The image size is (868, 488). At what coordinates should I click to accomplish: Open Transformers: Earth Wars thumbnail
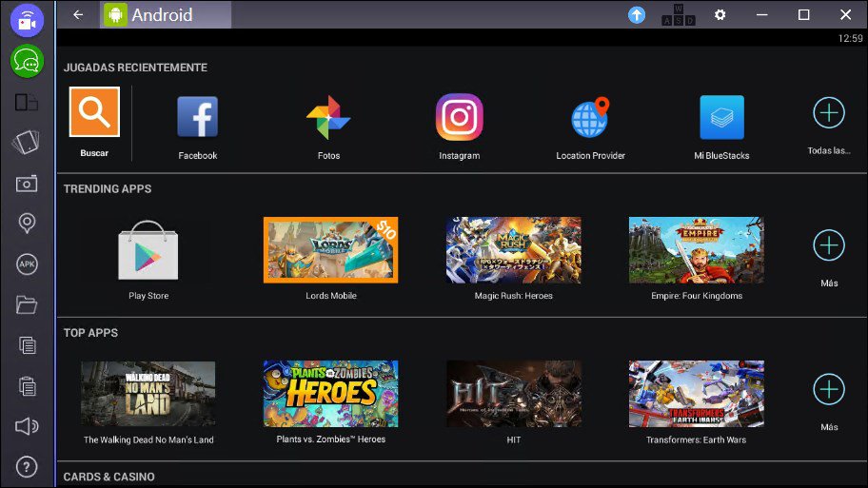click(697, 394)
